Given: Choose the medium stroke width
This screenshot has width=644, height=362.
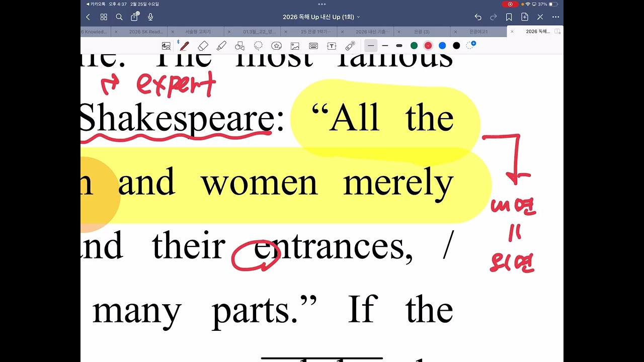Looking at the screenshot, I should 385,46.
